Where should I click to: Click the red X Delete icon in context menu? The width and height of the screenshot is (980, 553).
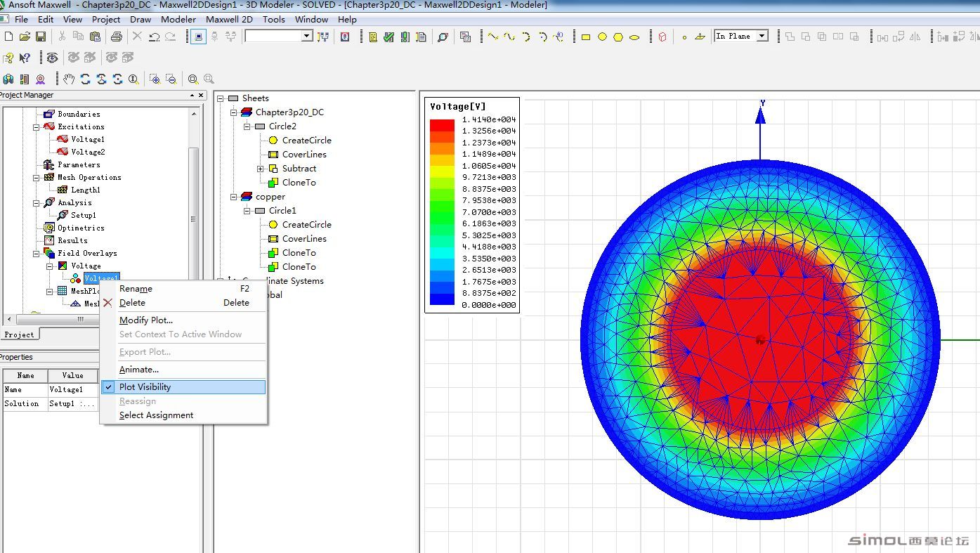(x=108, y=303)
